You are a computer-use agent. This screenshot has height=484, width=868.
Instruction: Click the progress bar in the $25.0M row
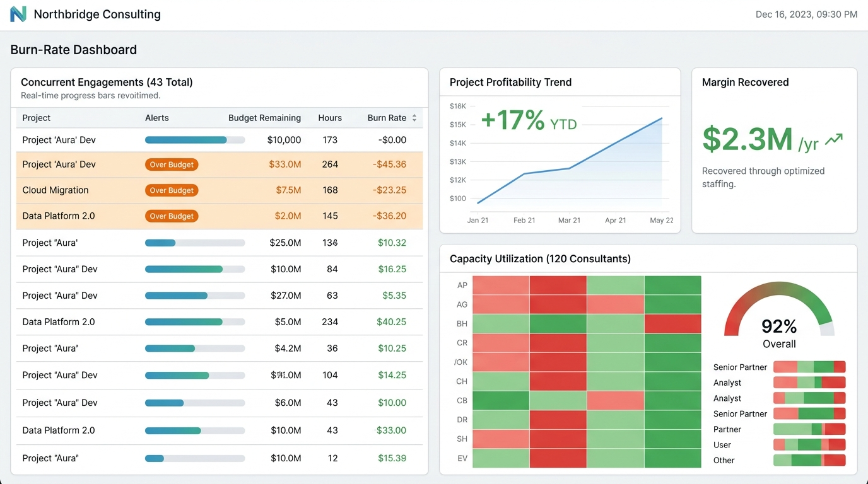tap(195, 243)
